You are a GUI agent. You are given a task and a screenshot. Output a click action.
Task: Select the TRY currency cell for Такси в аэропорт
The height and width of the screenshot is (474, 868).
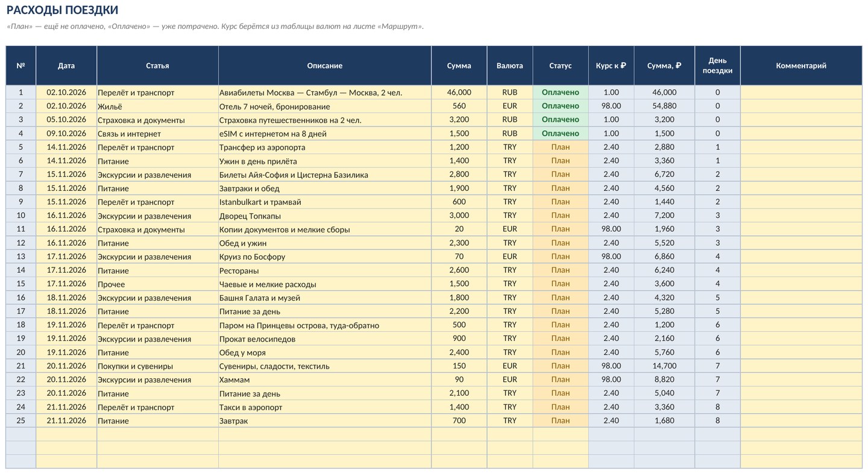[x=510, y=407]
